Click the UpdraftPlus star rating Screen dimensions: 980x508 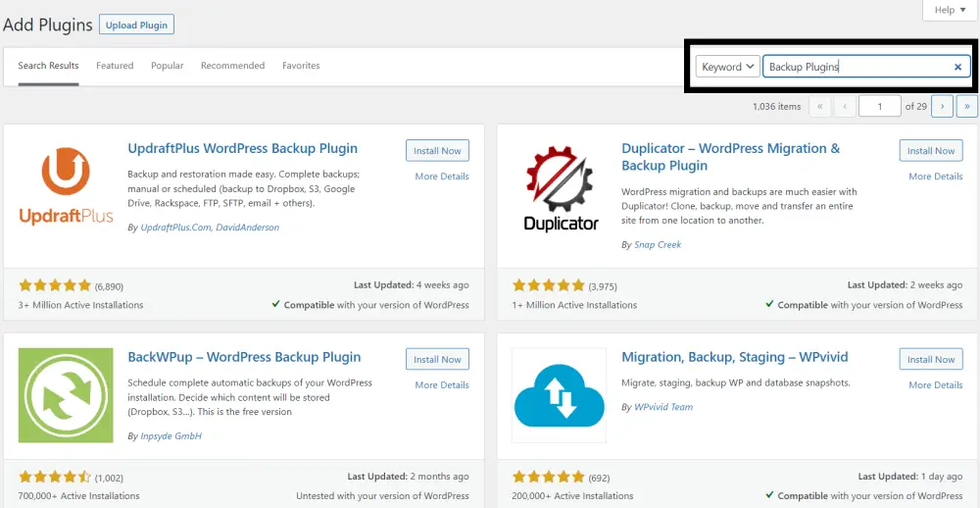55,286
